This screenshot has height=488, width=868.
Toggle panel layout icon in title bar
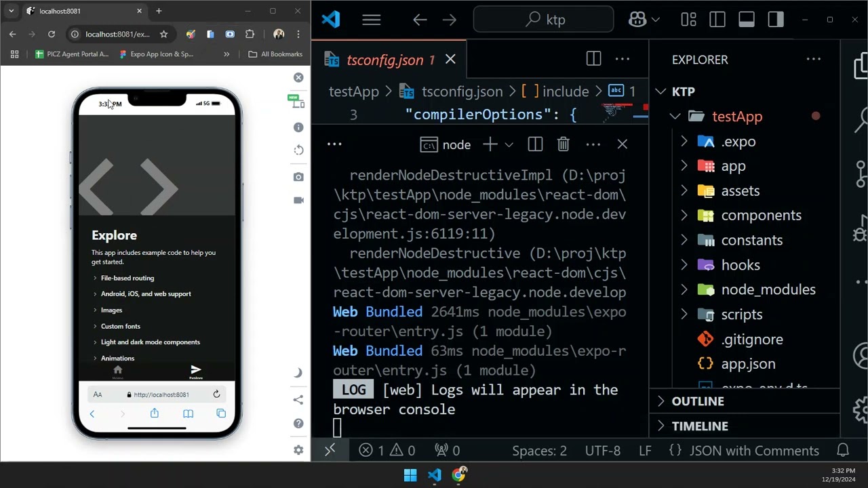click(x=747, y=20)
